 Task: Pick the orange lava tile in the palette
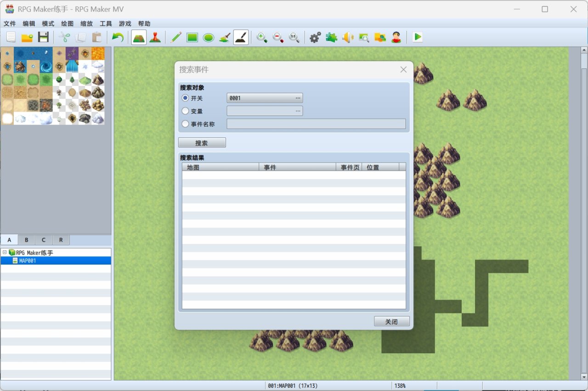(x=98, y=53)
